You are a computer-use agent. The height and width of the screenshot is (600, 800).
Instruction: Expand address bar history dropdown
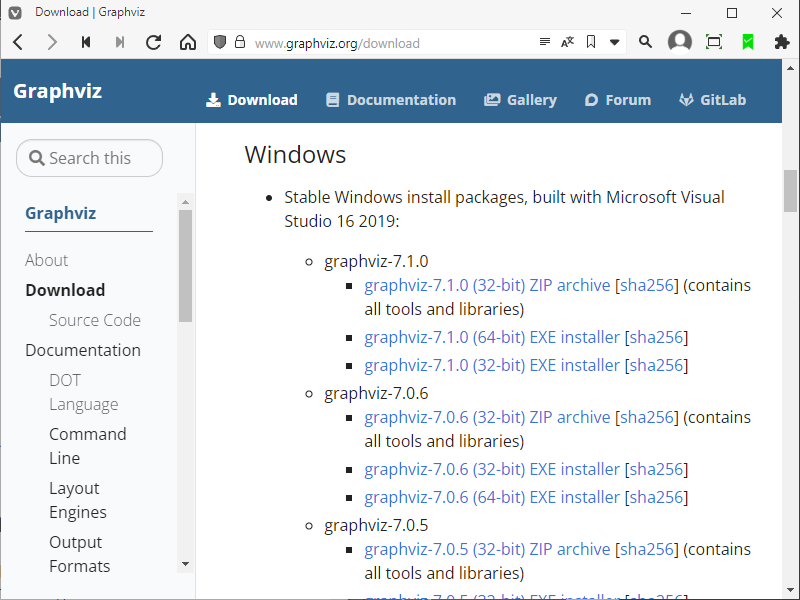click(x=615, y=42)
